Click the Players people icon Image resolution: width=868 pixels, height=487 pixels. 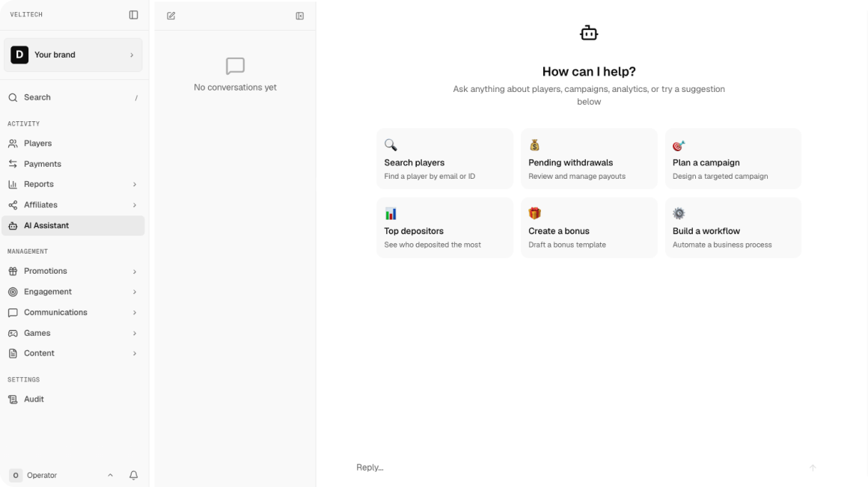coord(13,144)
